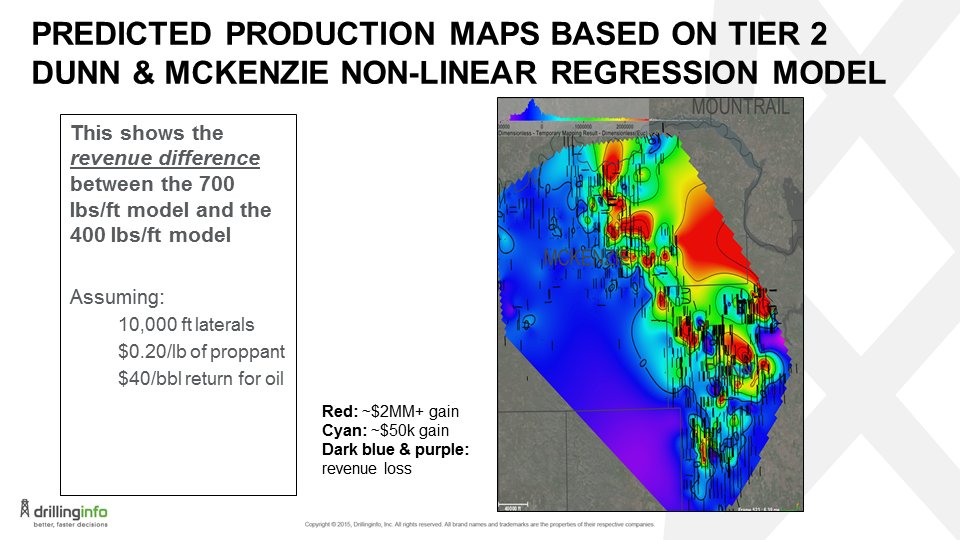The height and width of the screenshot is (540, 960).
Task: Click the '$0.20/lb of proppant' assumption
Action: tap(201, 351)
